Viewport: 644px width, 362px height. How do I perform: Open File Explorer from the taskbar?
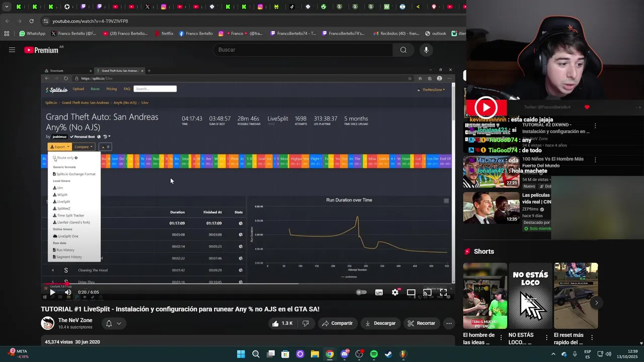314,354
